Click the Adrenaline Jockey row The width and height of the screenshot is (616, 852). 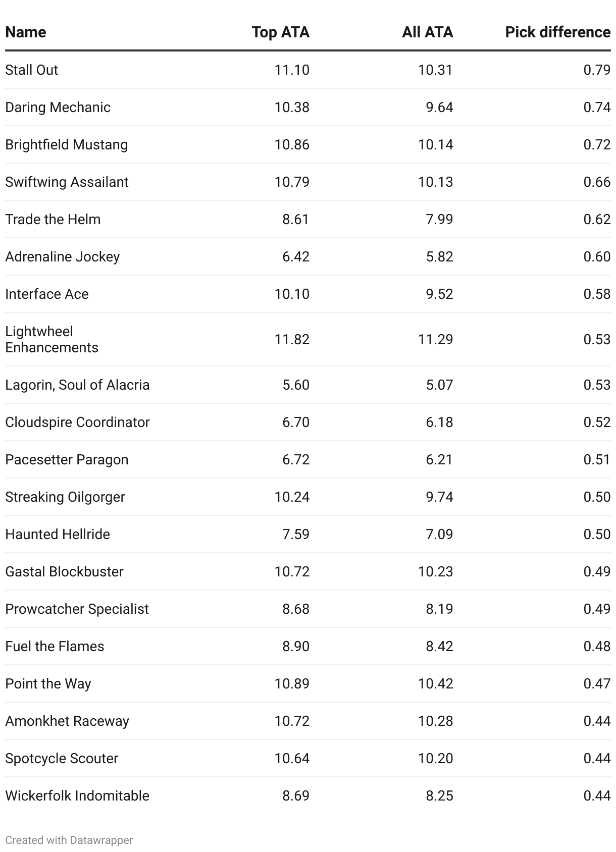[x=308, y=256]
